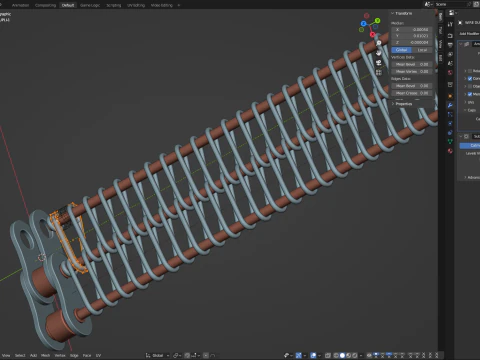Open the Particles properties tab icon
Viewport: 480px width, 360px height.
[450, 114]
